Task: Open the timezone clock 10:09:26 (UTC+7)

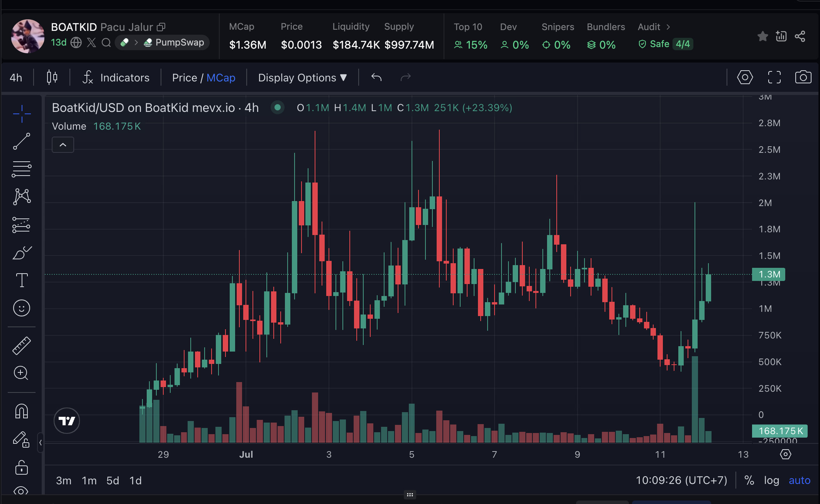Action: (681, 480)
